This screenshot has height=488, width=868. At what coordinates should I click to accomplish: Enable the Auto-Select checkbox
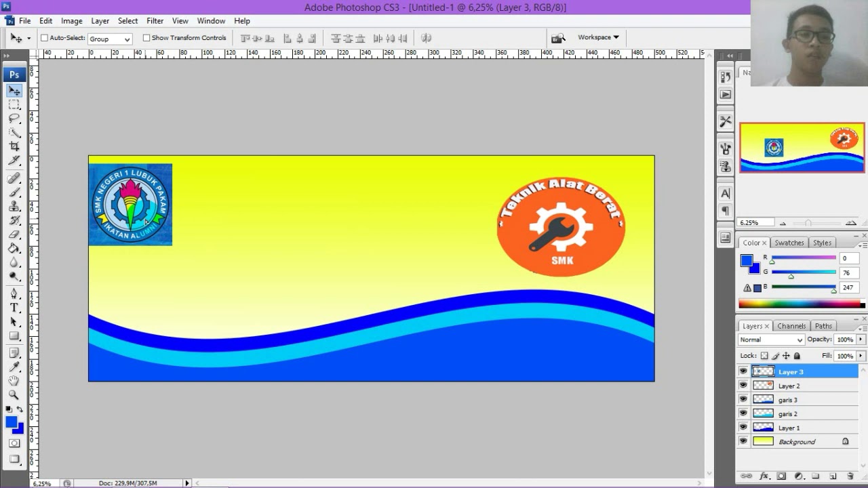[x=44, y=38]
